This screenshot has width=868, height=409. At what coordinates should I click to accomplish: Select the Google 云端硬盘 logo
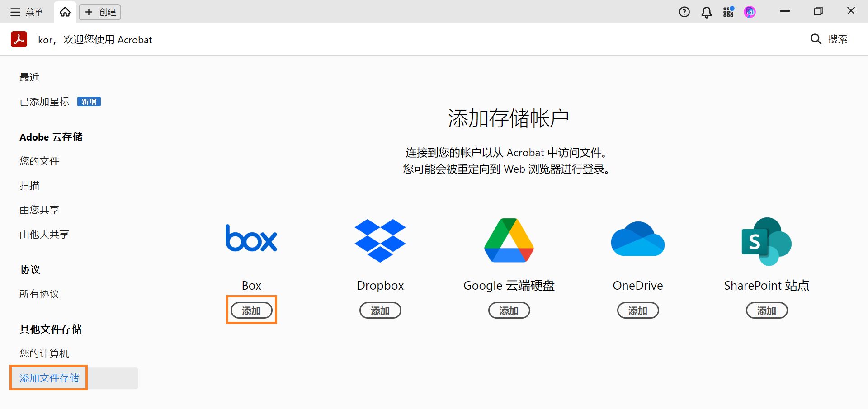coord(508,240)
